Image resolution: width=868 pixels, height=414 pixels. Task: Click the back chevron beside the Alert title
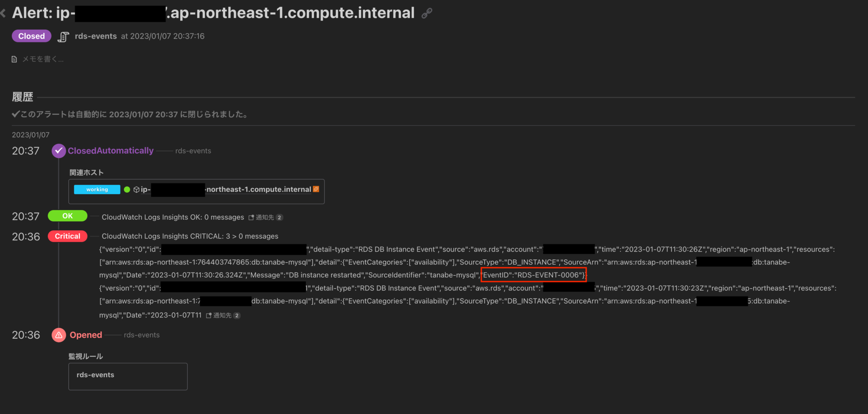(3, 14)
